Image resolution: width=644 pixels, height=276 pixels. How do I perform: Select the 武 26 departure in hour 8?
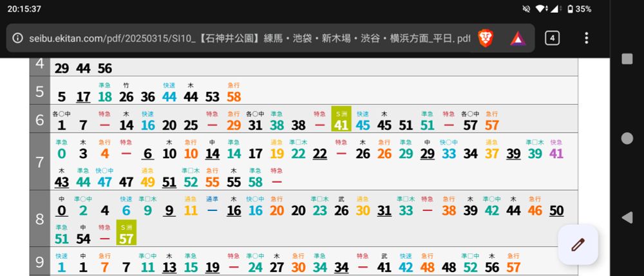pyautogui.click(x=341, y=207)
